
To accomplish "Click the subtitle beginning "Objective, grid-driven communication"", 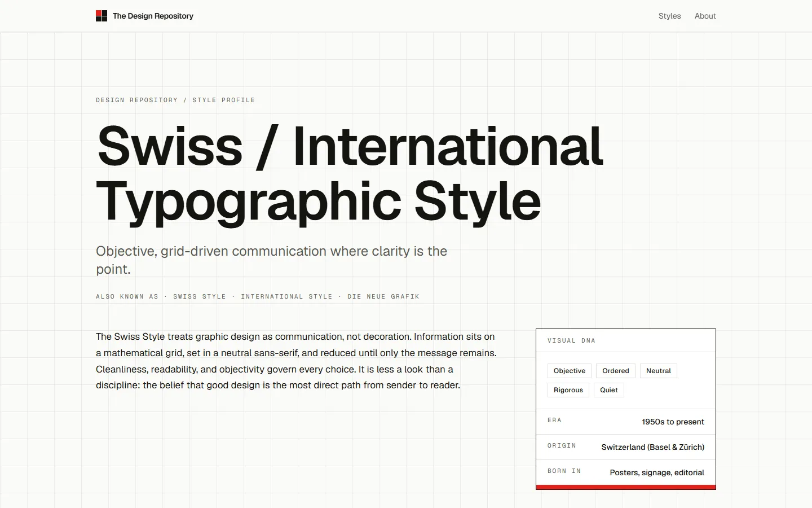I will [x=272, y=260].
